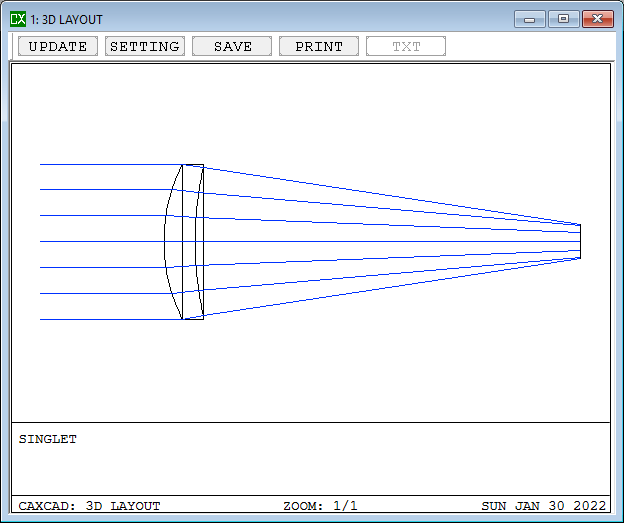Maximize the 3D LAYOUT window

coord(563,19)
